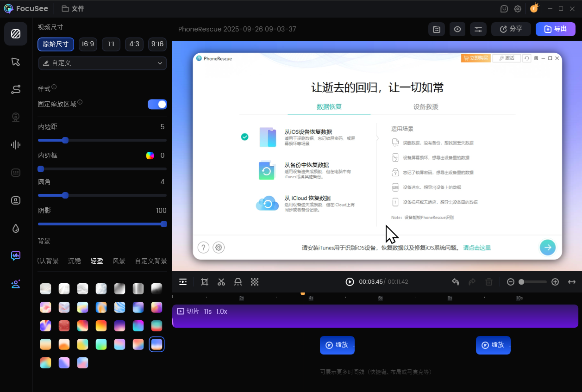Switch to 轻盈 background tab
The image size is (582, 392).
point(97,261)
